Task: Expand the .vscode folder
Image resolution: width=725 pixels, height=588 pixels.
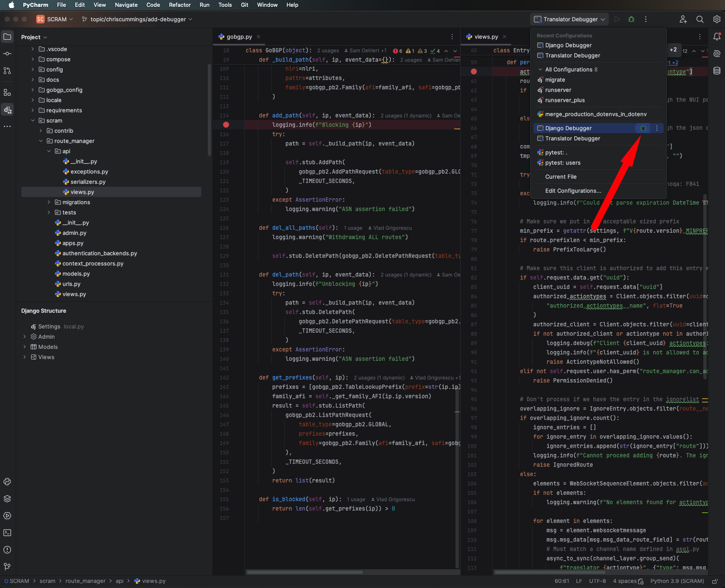Action: (33, 49)
